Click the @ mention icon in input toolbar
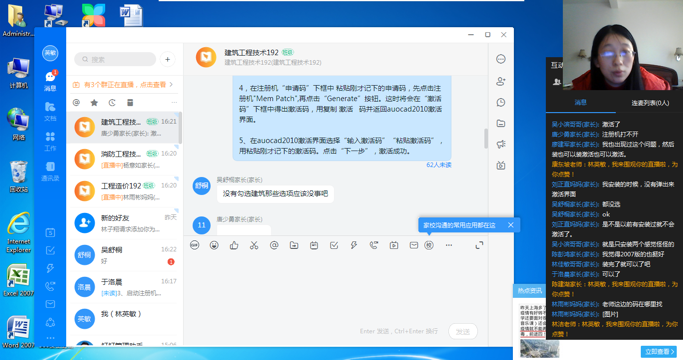The height and width of the screenshot is (360, 683). click(274, 245)
